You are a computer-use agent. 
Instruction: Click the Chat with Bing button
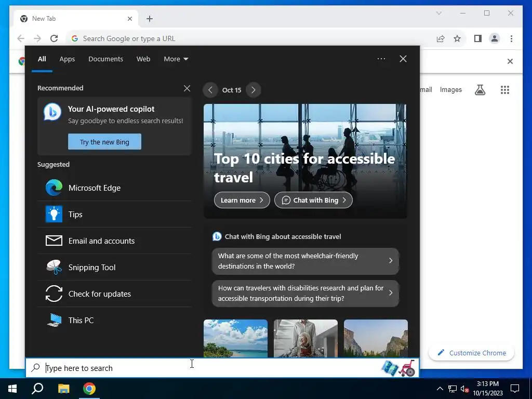pyautogui.click(x=313, y=200)
